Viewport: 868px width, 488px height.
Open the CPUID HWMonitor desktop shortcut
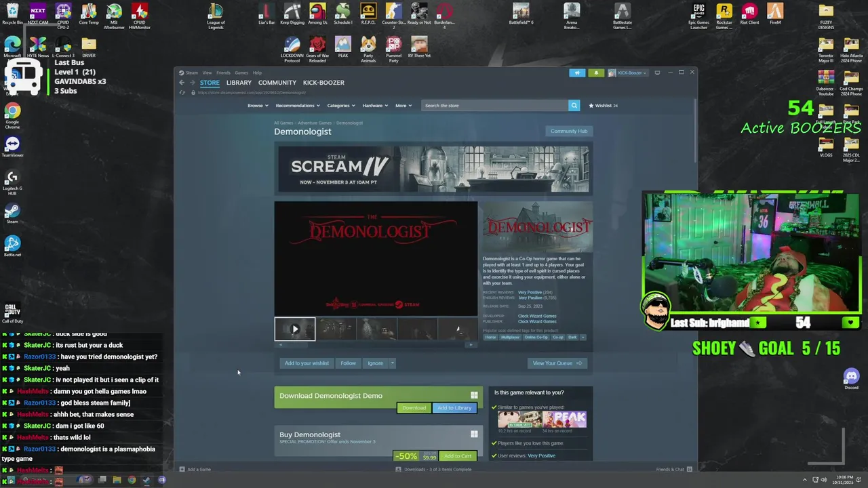tap(140, 16)
